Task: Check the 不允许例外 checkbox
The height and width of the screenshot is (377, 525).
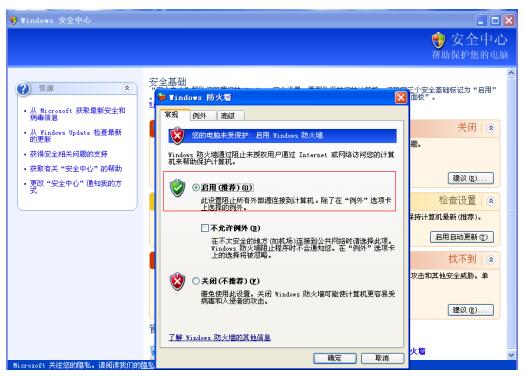Action: point(205,228)
